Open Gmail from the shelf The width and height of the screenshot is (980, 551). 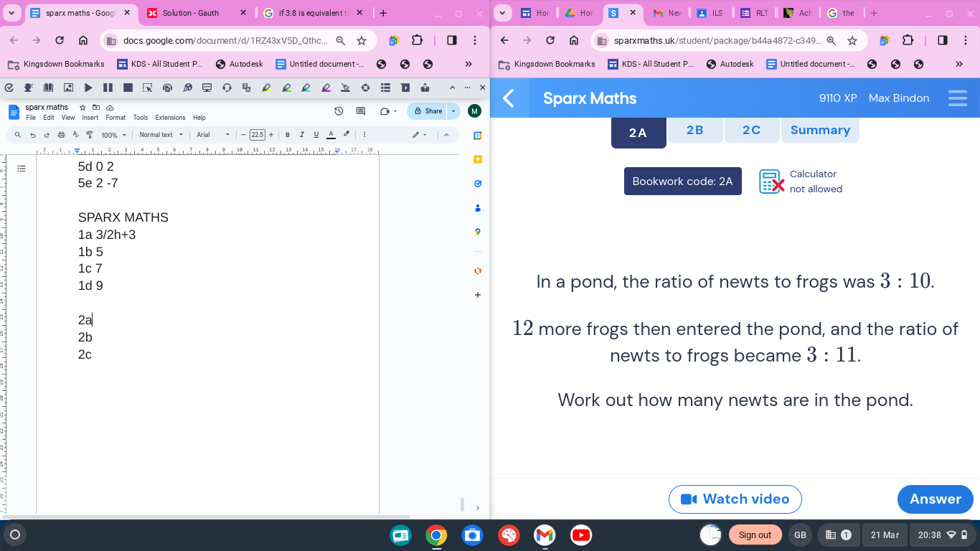click(x=545, y=534)
